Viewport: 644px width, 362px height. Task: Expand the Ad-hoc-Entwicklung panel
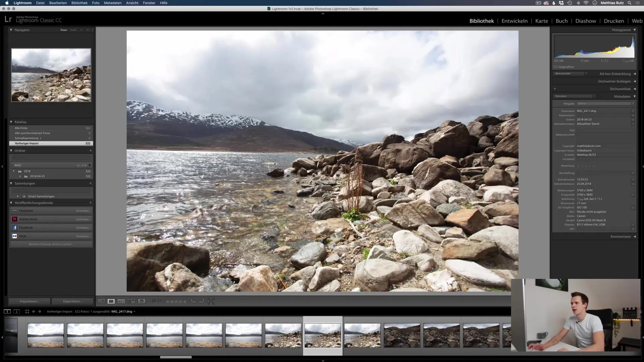coord(635,74)
